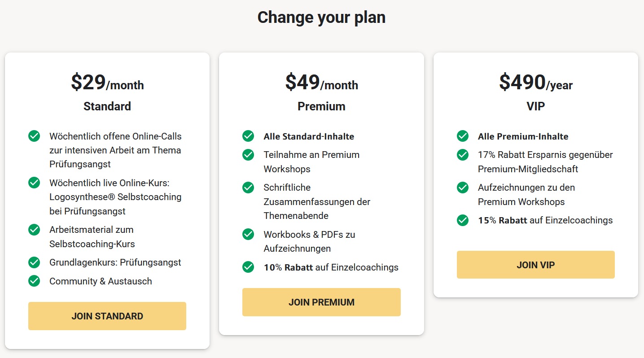Viewport: 644px width, 358px height.
Task: Click the checkmark beside "Alle Premium-Inhalte"
Action: click(462, 136)
